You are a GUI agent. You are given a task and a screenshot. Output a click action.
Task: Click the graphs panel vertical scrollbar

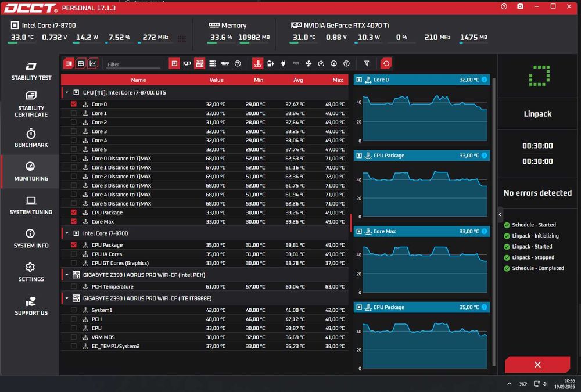coord(494,222)
